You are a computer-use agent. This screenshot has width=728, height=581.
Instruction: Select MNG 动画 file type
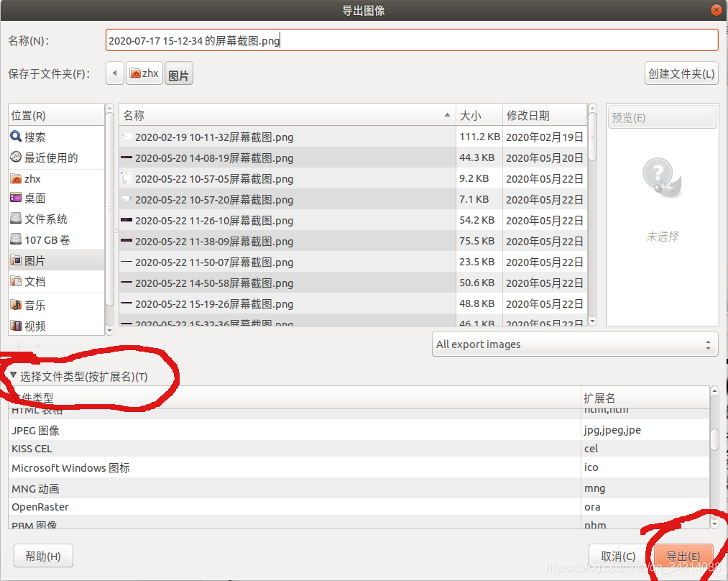pos(295,488)
